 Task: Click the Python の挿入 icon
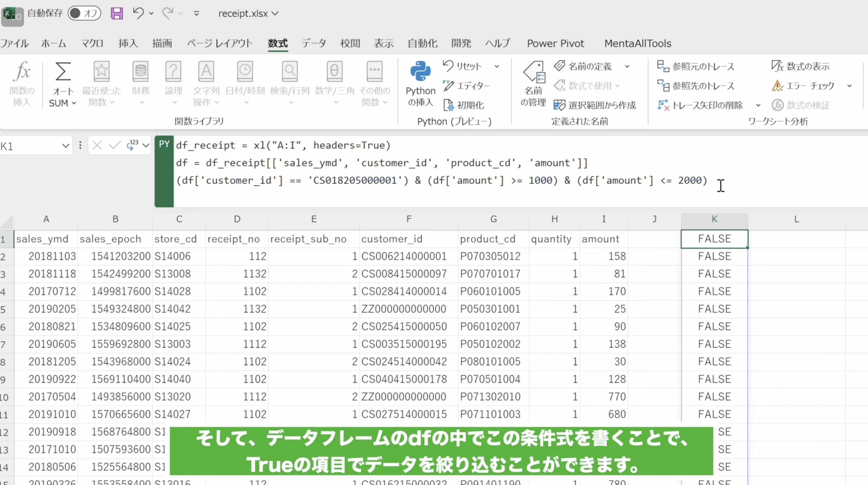420,71
